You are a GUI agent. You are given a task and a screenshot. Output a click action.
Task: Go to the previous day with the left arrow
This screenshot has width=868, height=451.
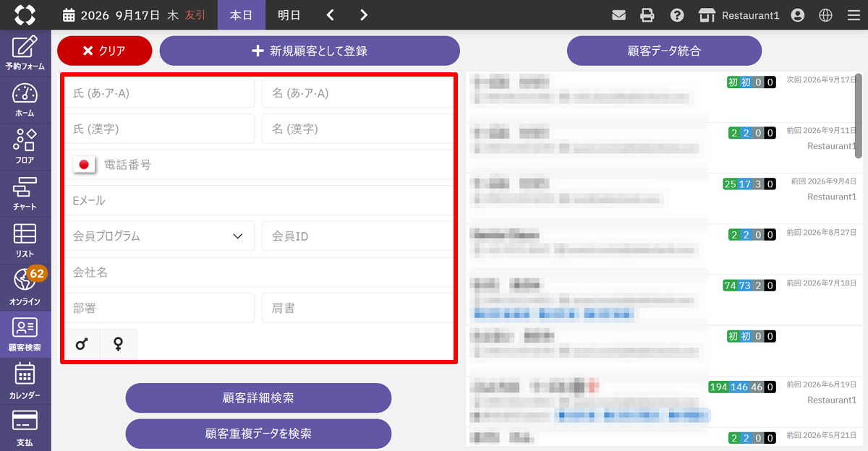point(330,14)
